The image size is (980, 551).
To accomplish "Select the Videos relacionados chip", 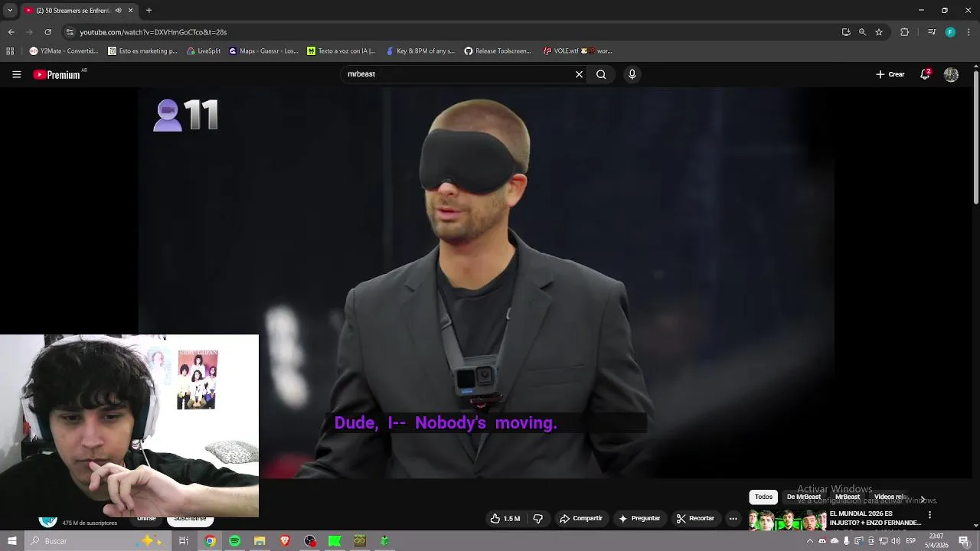I will [x=890, y=497].
